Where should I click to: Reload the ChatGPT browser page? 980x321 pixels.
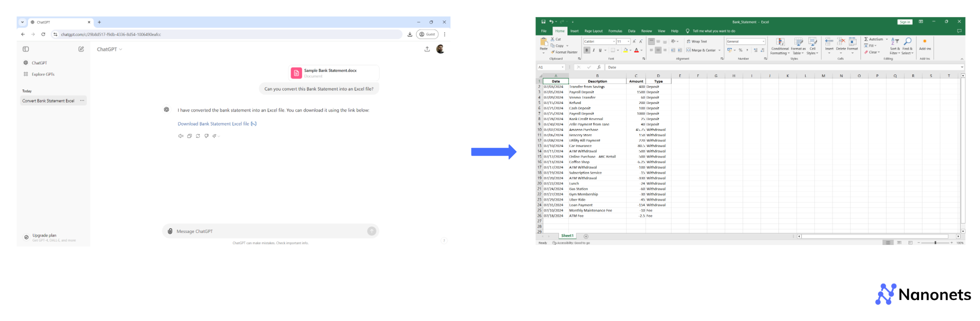pyautogui.click(x=43, y=34)
